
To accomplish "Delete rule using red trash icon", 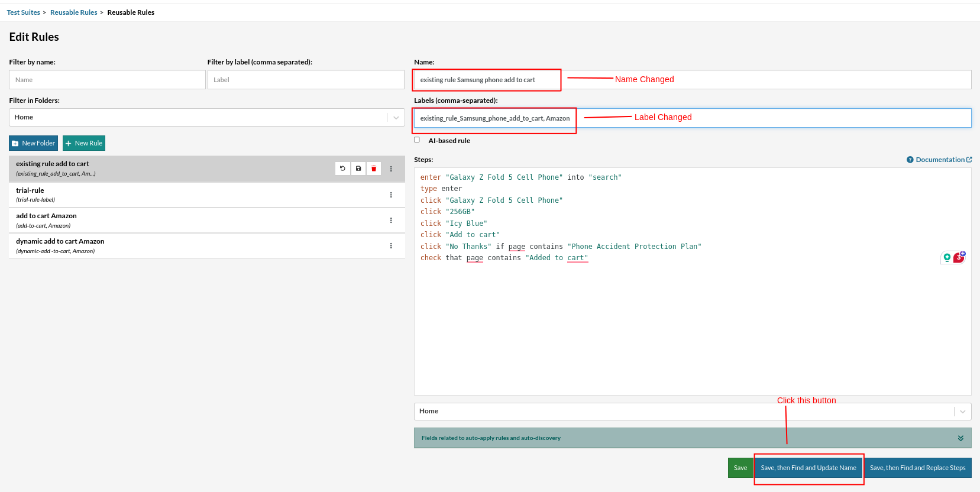I will point(374,169).
